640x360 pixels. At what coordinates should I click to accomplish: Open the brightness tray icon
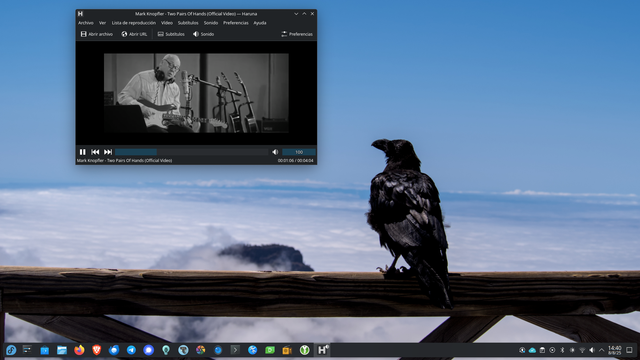tap(572, 350)
